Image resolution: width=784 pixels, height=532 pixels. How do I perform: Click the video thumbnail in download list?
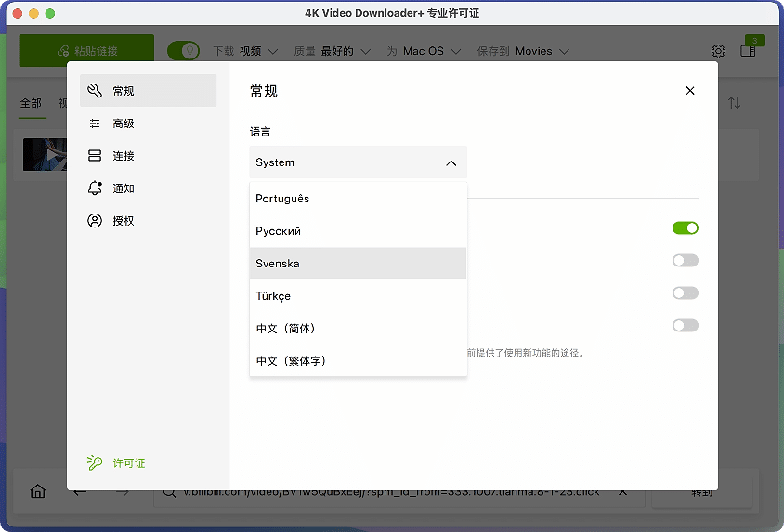pos(45,154)
